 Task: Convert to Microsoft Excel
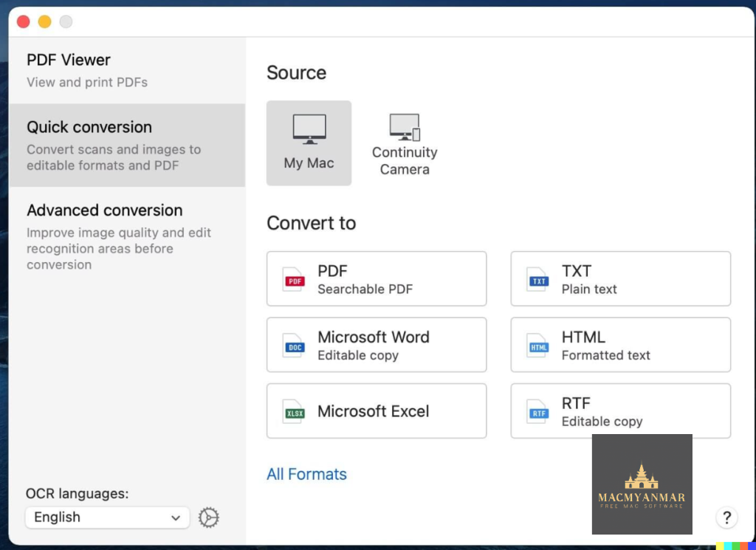(377, 410)
